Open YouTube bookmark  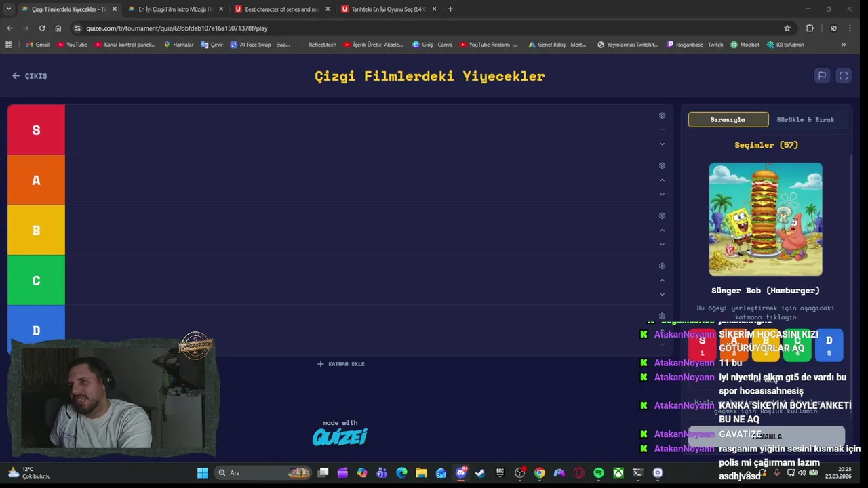[72, 45]
